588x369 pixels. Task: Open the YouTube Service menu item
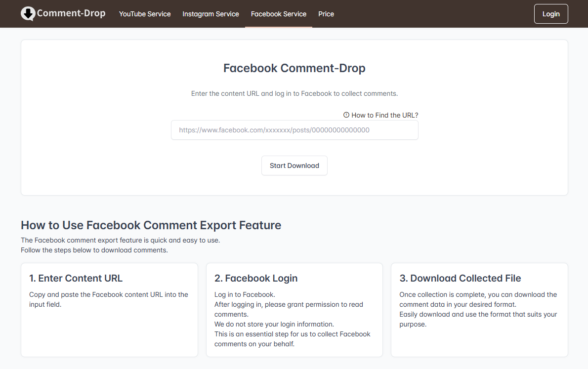(x=145, y=14)
